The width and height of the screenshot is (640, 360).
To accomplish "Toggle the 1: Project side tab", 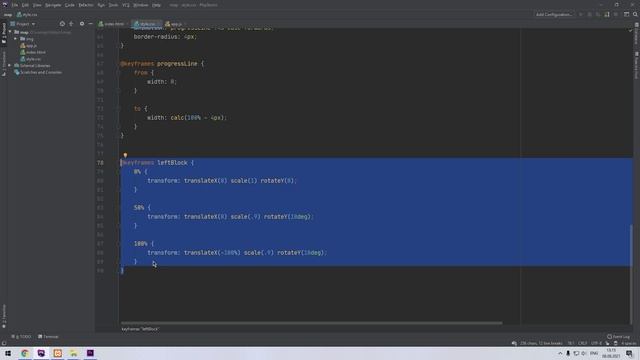I will [4, 33].
